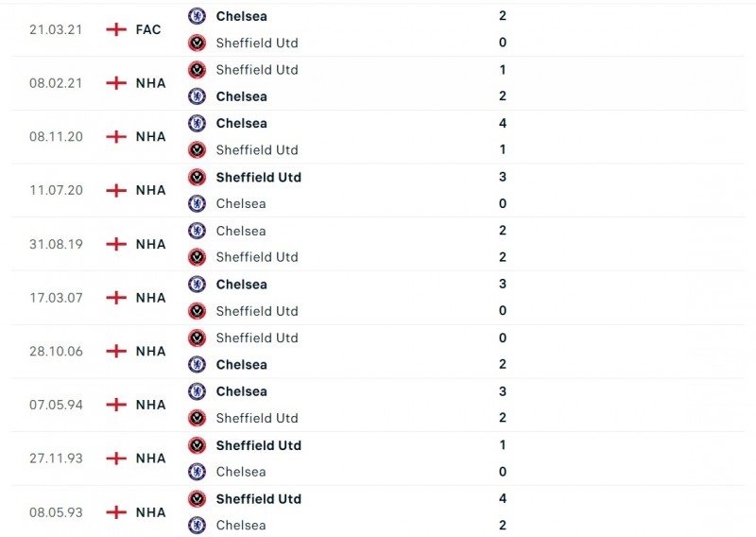The image size is (756, 537).
Task: Click England flag in 27.11.93 row
Action: (x=116, y=459)
